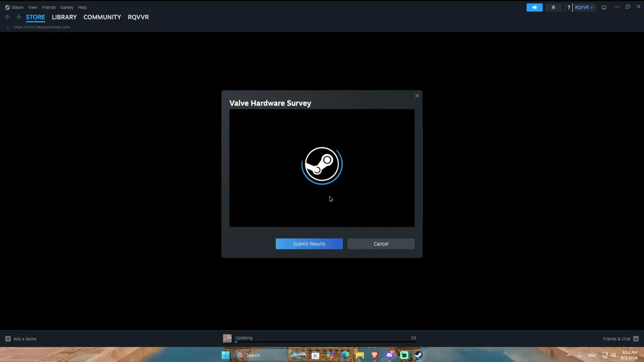Go back with the back arrow
Viewport: 644px width, 362px height.
click(x=8, y=17)
